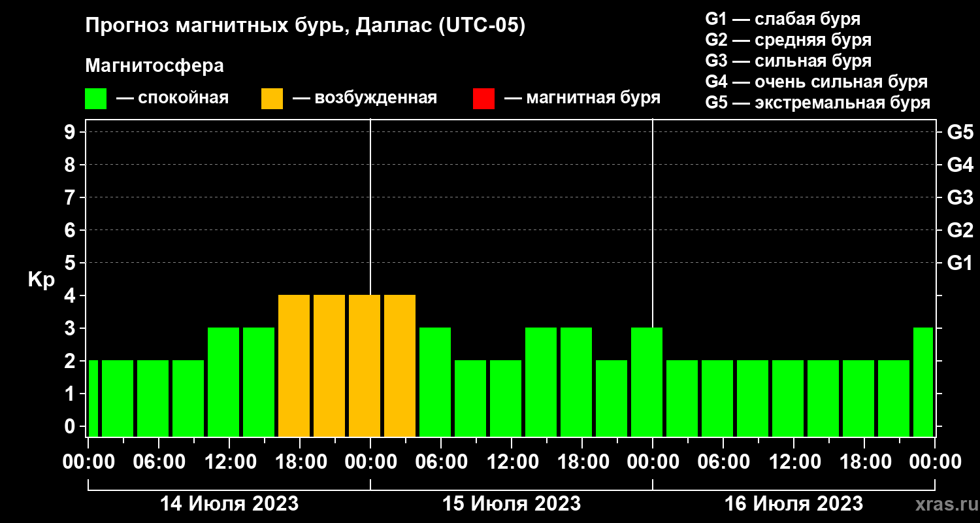Click the red «магнитная буря» legend swatch
Screen dimensions: 980x523
(483, 99)
